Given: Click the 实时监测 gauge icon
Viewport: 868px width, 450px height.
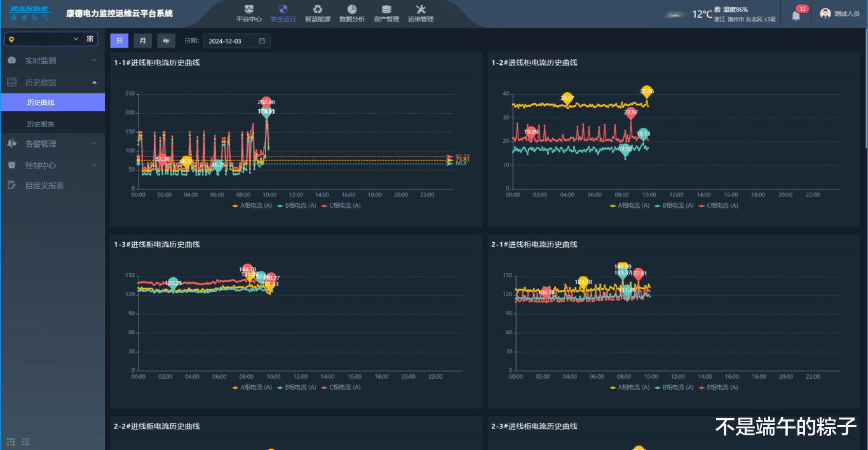Looking at the screenshot, I should coord(11,60).
